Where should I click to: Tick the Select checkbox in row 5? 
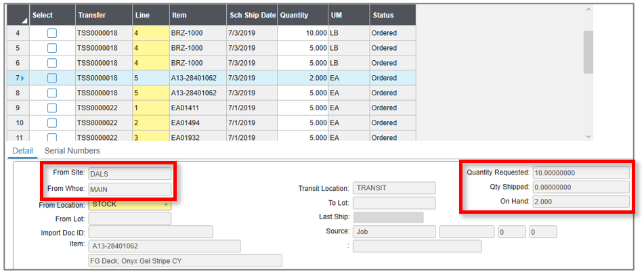click(x=52, y=48)
